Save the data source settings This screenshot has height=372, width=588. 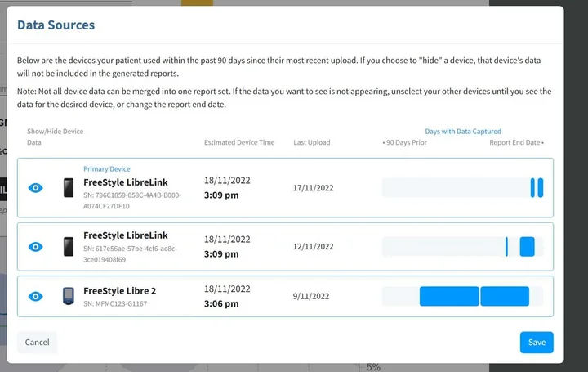point(536,343)
